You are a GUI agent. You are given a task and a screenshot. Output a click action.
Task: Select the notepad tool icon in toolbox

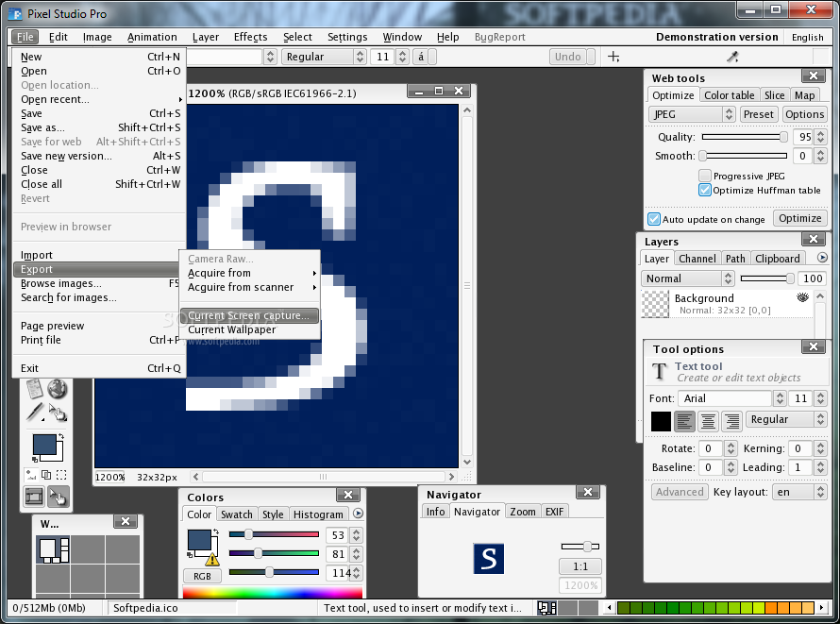pos(35,389)
